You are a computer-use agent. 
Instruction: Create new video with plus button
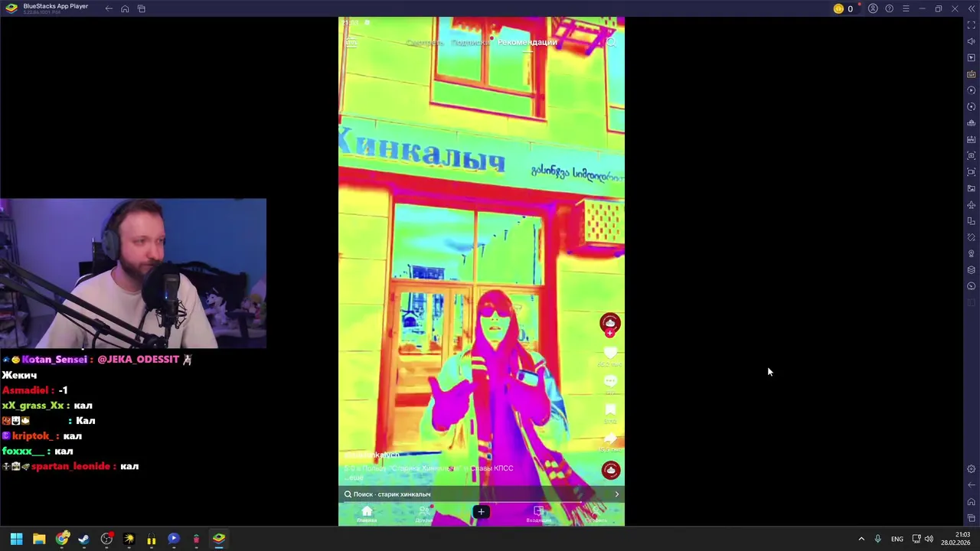(x=481, y=512)
